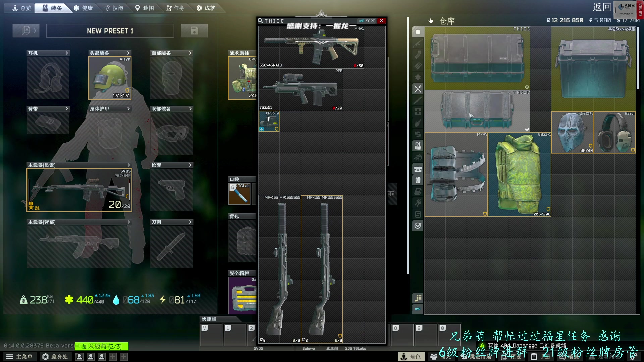Click the 角色 character button
The image size is (644, 362).
pyautogui.click(x=411, y=357)
